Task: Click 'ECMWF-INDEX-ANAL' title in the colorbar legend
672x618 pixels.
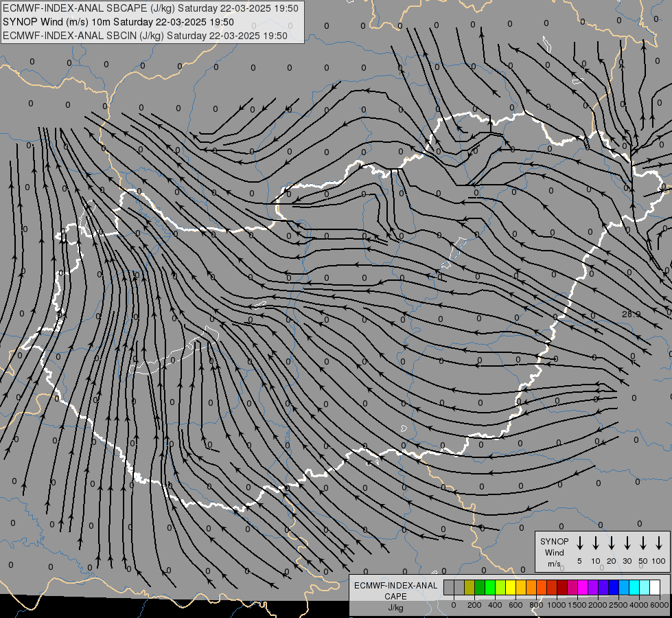Action: pyautogui.click(x=395, y=586)
